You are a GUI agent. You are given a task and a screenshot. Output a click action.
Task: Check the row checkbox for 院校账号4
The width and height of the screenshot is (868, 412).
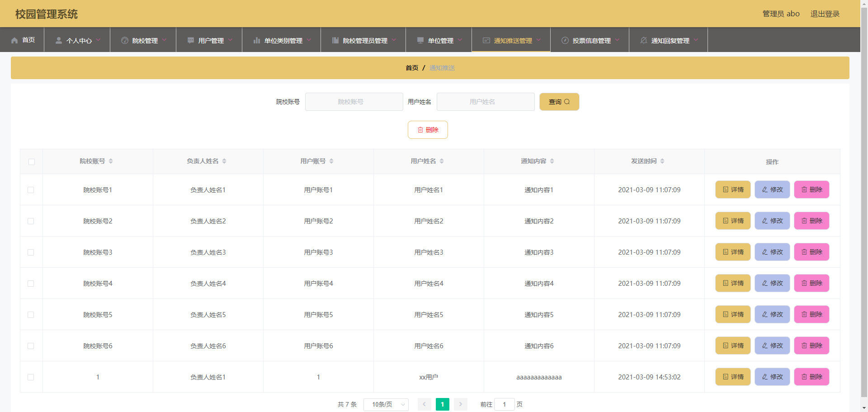coord(31,284)
